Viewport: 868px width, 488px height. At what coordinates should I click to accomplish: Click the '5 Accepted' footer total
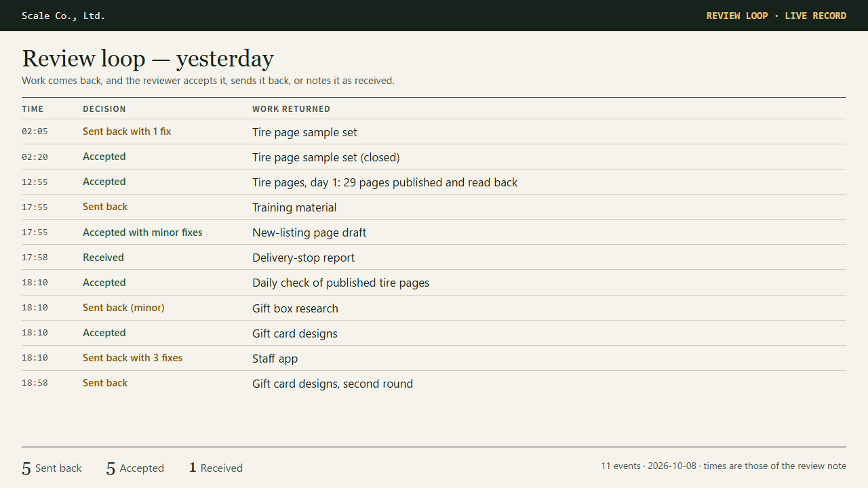click(135, 468)
